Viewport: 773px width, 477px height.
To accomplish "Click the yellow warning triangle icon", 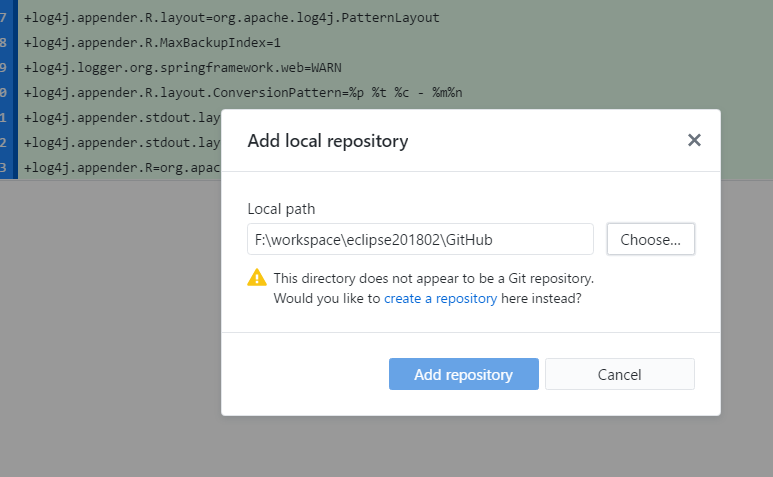I will (256, 278).
